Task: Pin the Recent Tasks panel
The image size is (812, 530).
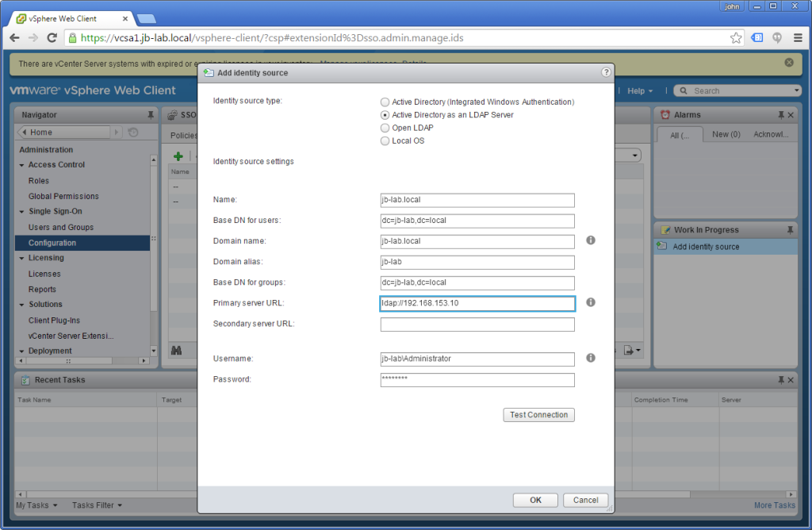Action: click(x=781, y=380)
